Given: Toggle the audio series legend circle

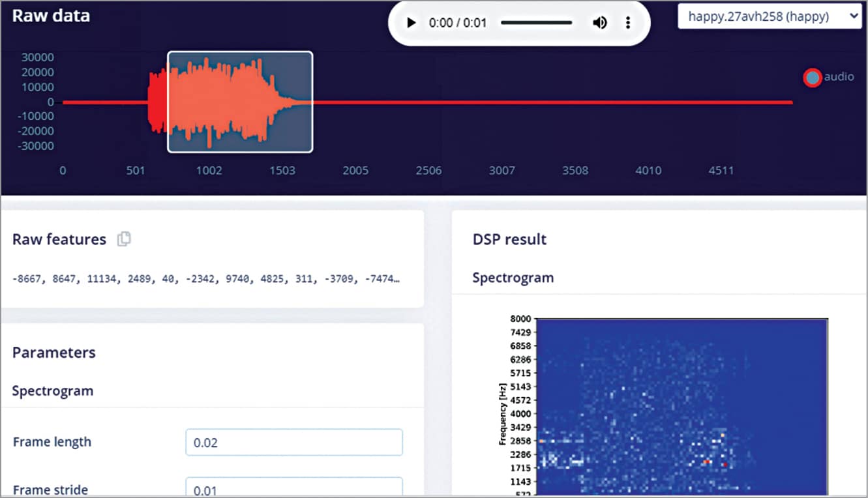Looking at the screenshot, I should pos(812,78).
